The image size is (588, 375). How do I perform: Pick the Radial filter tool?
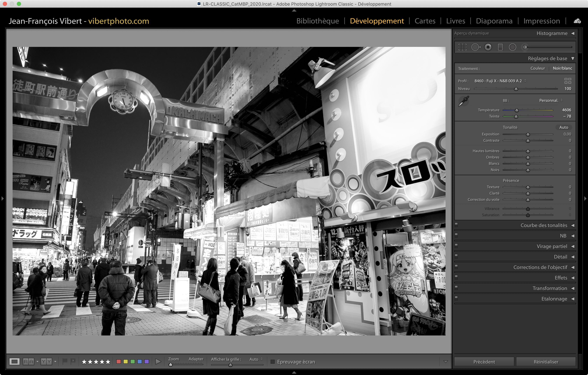pyautogui.click(x=513, y=47)
